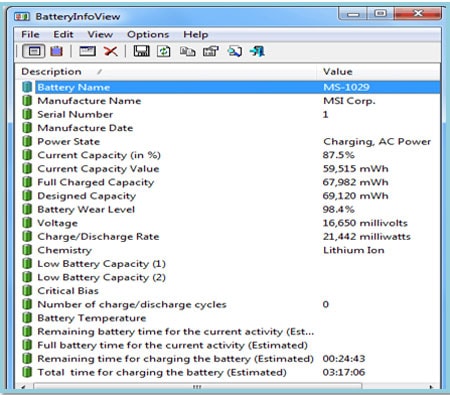Click the 16,650 millivolts value
The width and height of the screenshot is (450, 395).
click(x=365, y=223)
